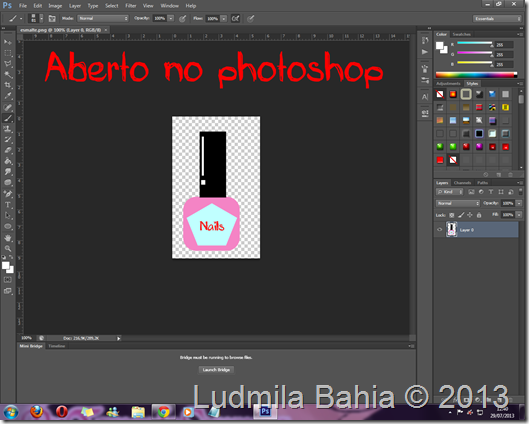This screenshot has height=424, width=529.
Task: Select the Hand tool
Action: [x=7, y=238]
